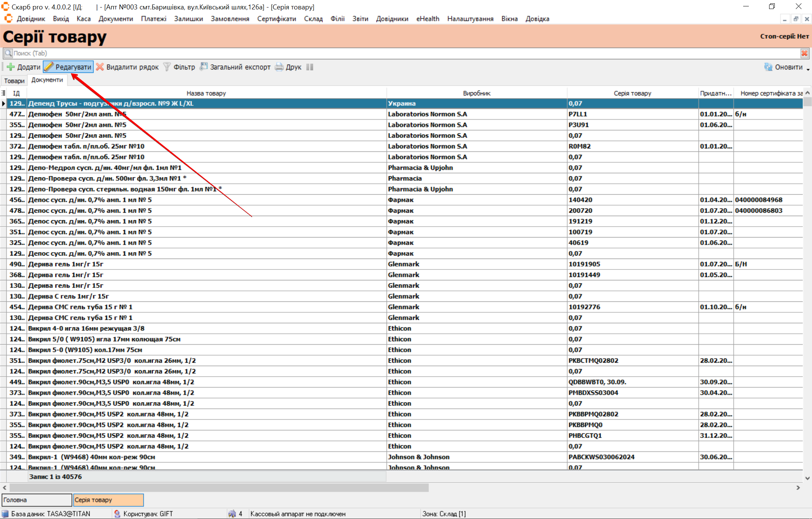The height and width of the screenshot is (519, 812).
Task: Click the row indicator arrow of selected row
Action: [3, 103]
